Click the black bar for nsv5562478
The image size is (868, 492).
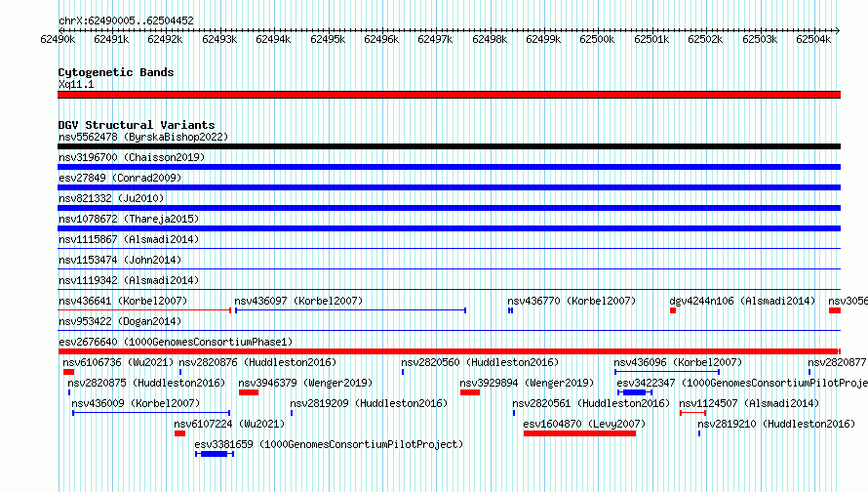[x=449, y=146]
